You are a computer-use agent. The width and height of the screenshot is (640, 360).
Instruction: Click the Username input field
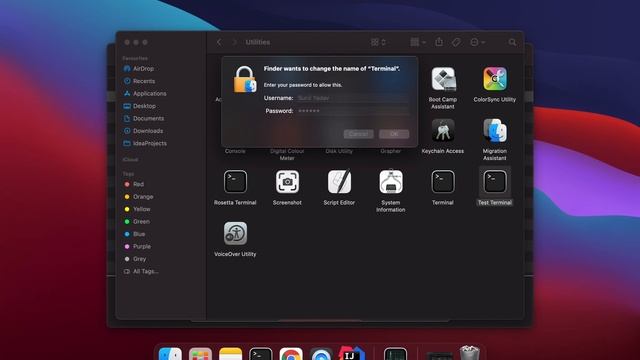pyautogui.click(x=353, y=98)
